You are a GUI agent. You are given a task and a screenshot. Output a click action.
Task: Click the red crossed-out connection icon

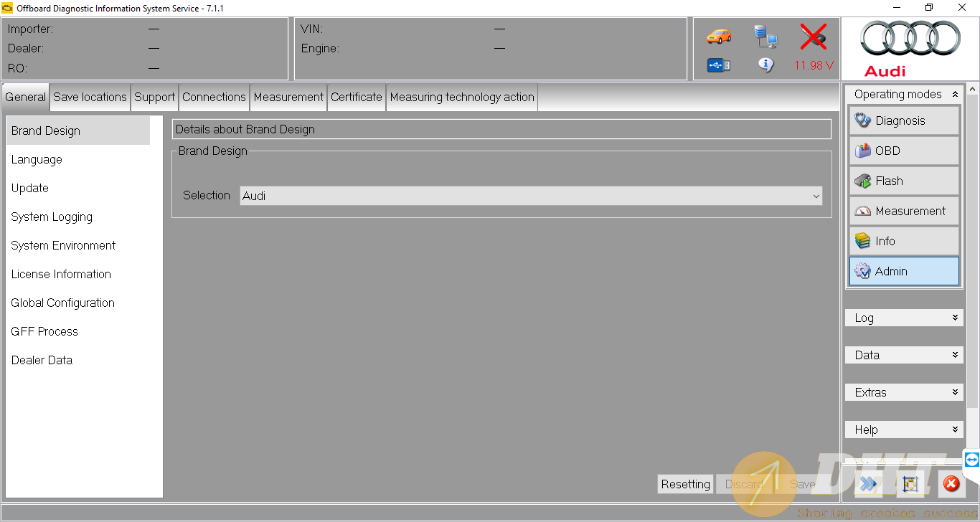tap(814, 37)
